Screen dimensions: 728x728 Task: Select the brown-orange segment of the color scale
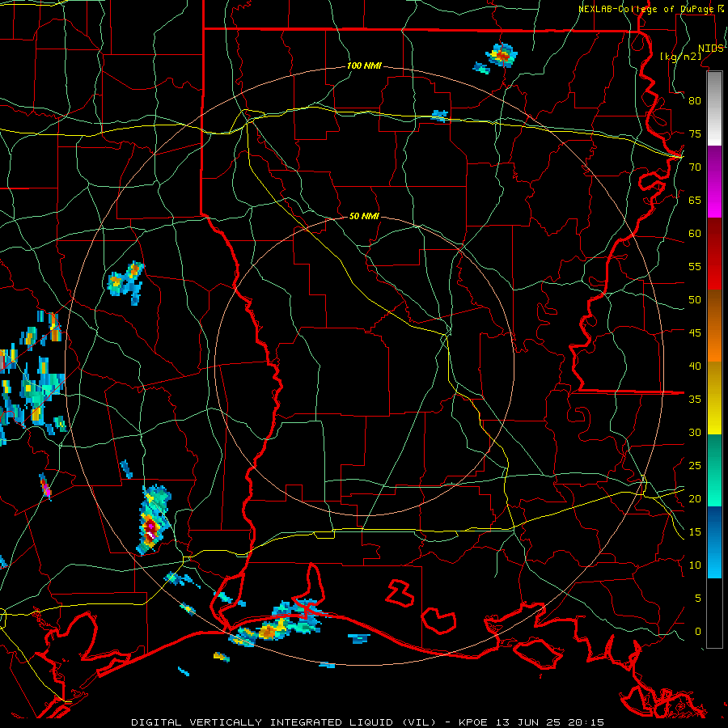point(714,325)
